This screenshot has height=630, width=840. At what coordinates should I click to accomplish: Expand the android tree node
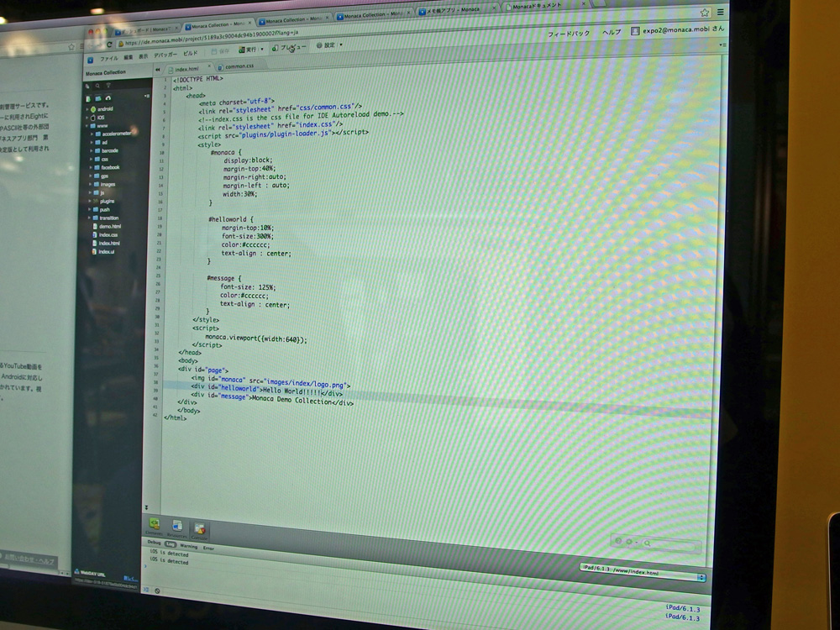pos(87,109)
